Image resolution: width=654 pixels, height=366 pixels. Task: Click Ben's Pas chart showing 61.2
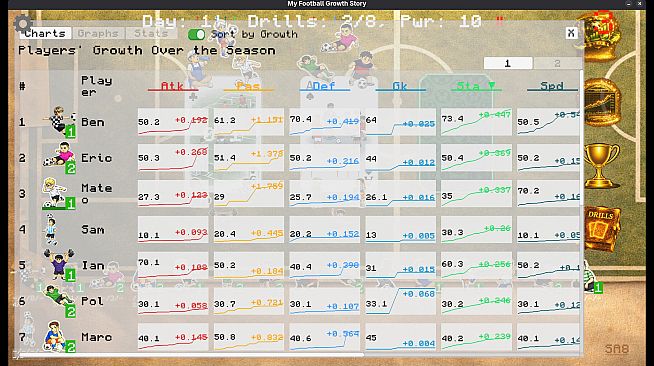(x=249, y=122)
